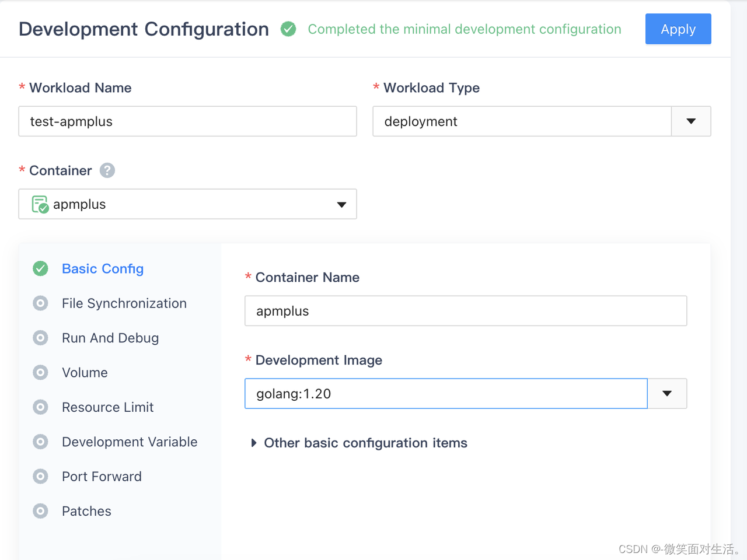Click the deployment workload type field

pos(522,121)
